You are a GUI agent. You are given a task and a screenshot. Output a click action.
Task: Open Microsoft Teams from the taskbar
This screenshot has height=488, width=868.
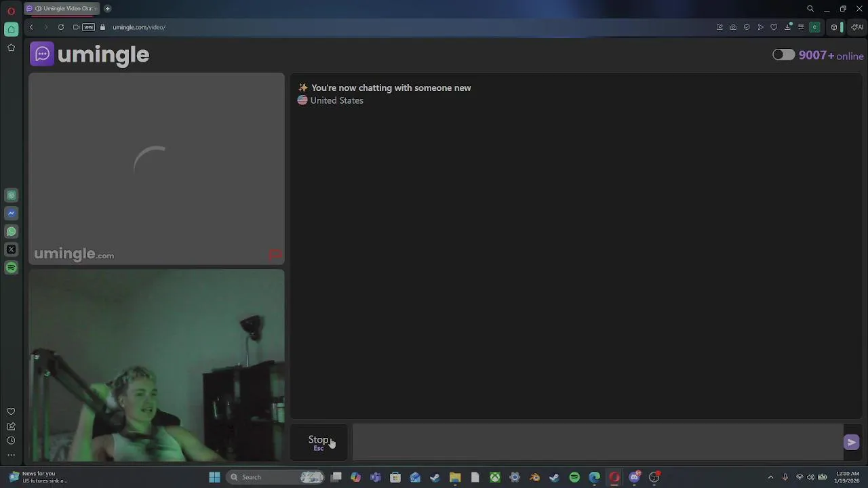tap(375, 477)
